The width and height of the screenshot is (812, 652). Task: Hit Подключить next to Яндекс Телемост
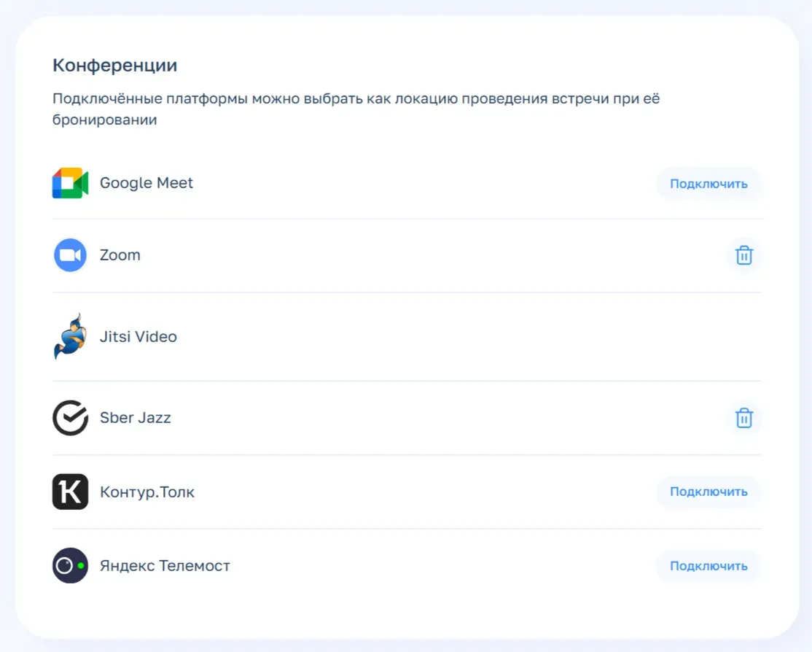tap(708, 565)
